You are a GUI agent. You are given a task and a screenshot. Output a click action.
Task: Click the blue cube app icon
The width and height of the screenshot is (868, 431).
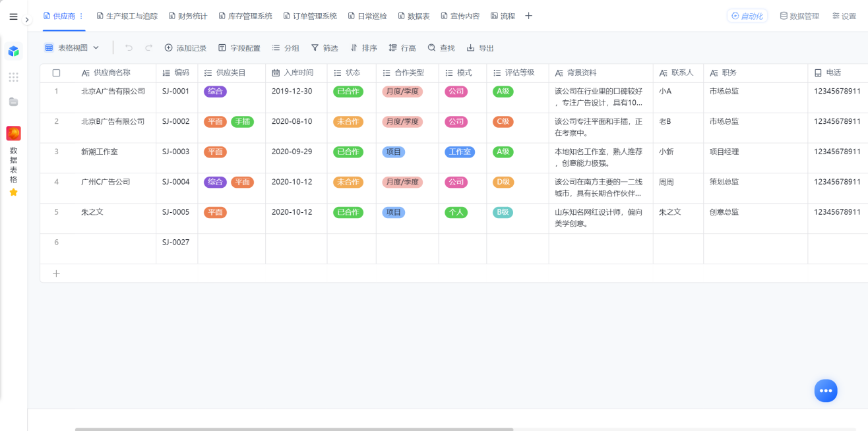13,51
